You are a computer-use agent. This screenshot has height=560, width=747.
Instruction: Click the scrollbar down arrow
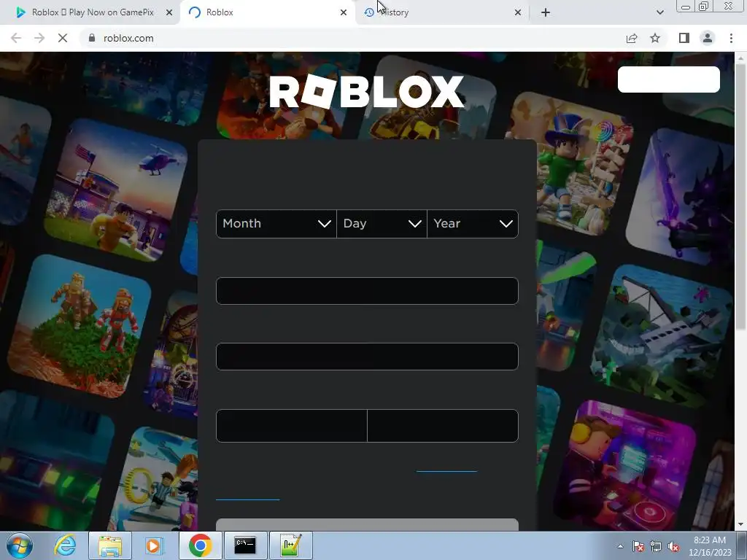click(740, 524)
